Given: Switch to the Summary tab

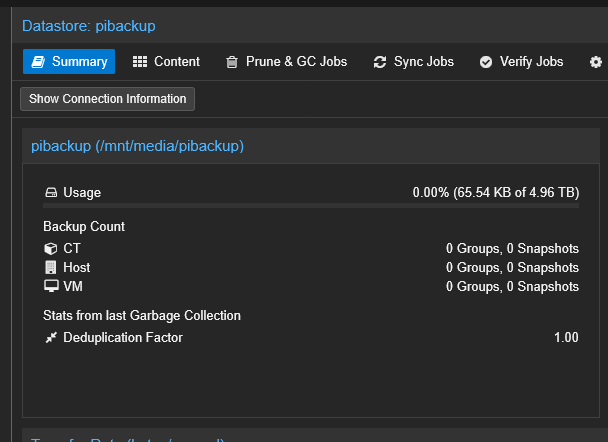Looking at the screenshot, I should [x=69, y=62].
